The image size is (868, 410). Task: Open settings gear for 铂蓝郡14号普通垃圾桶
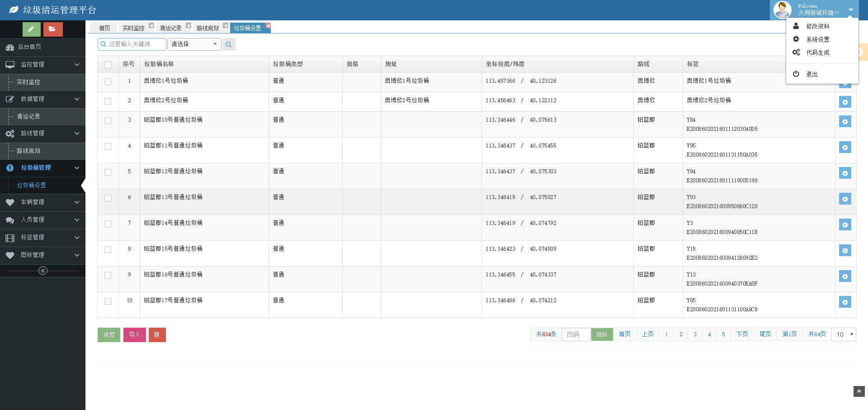point(845,224)
